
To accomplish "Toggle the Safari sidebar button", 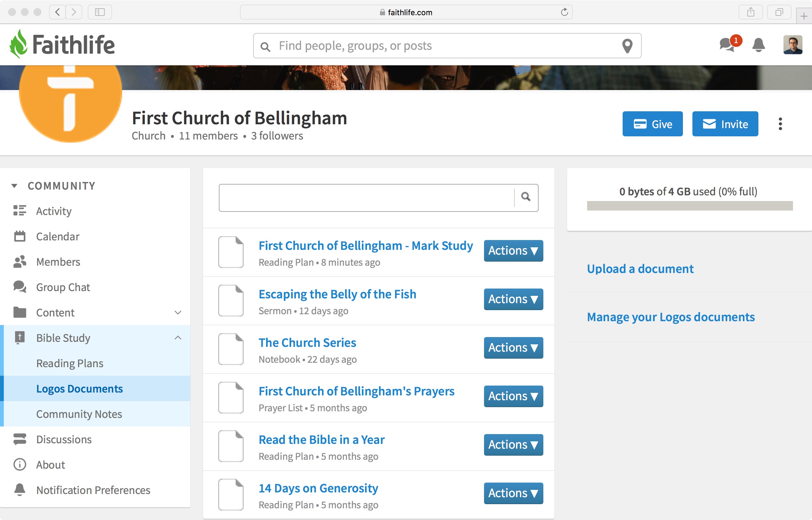I will click(100, 12).
